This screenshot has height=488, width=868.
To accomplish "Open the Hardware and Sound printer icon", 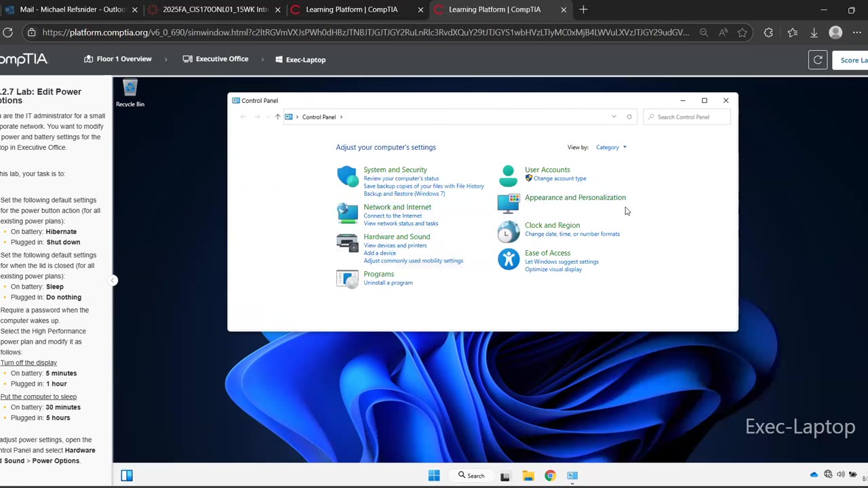I will click(347, 243).
